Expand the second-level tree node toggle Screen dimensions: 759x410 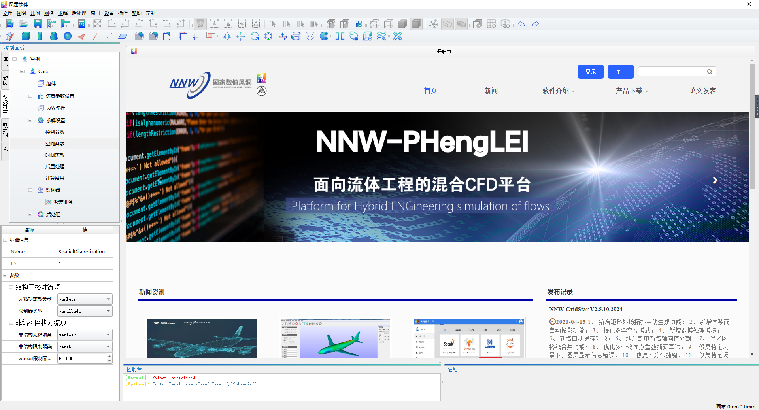[22, 71]
